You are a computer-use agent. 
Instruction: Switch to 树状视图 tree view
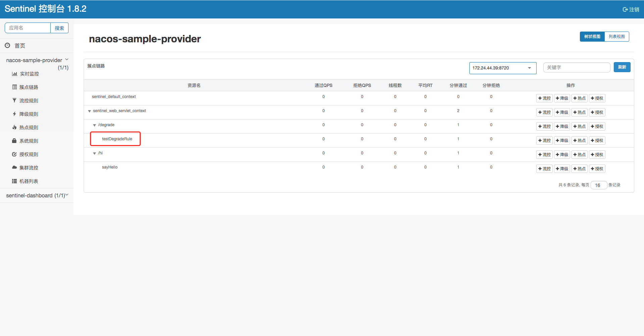pyautogui.click(x=592, y=37)
